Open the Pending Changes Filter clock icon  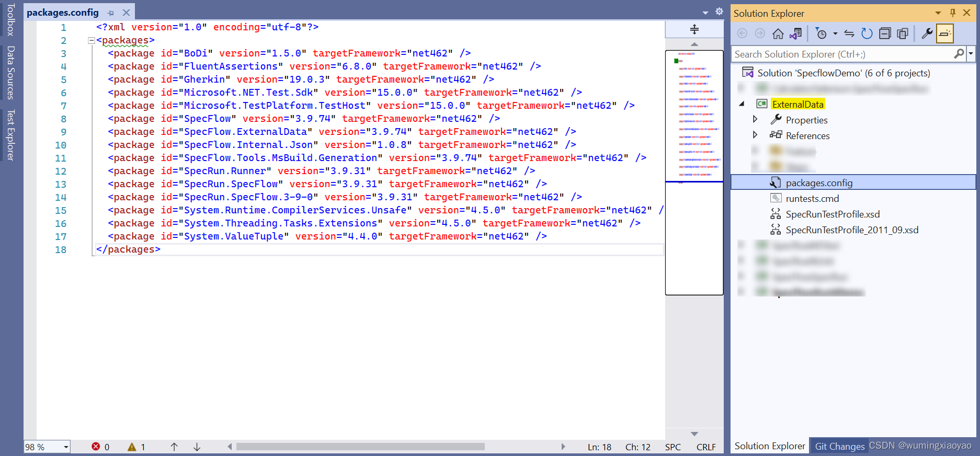tap(822, 33)
